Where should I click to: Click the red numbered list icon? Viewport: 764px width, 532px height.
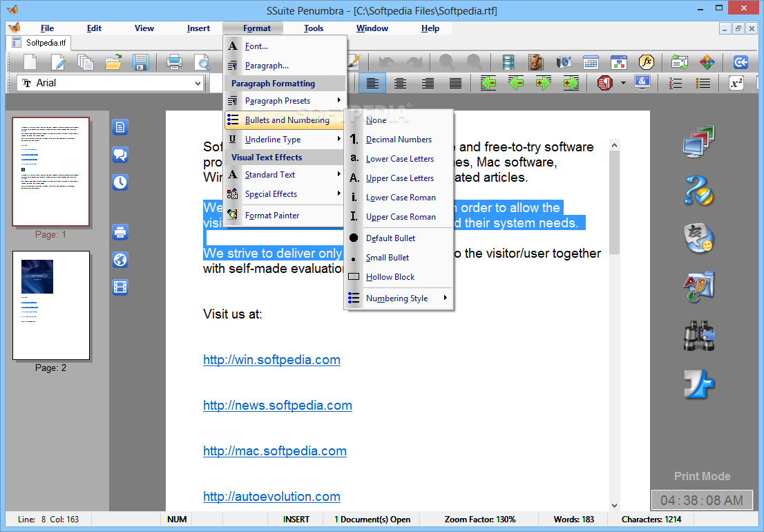tap(676, 84)
